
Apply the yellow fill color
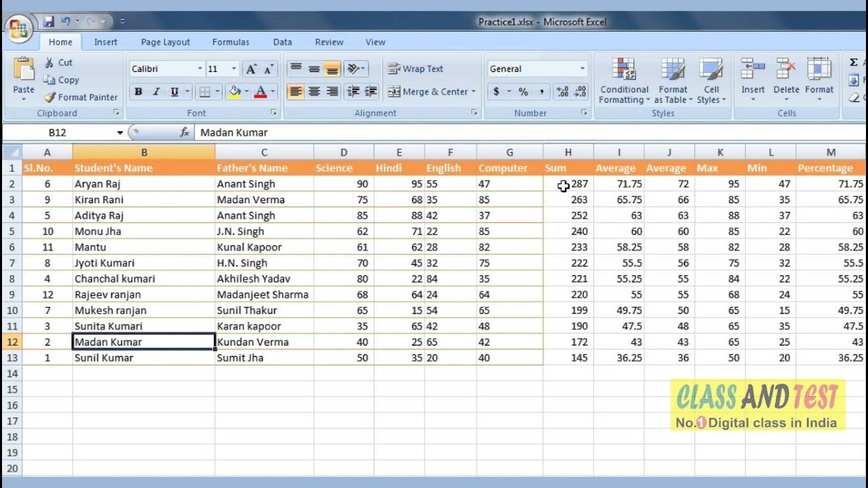pyautogui.click(x=235, y=91)
